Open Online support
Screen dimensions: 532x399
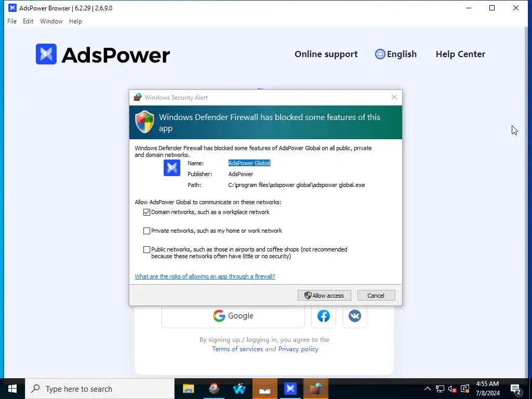tap(326, 54)
